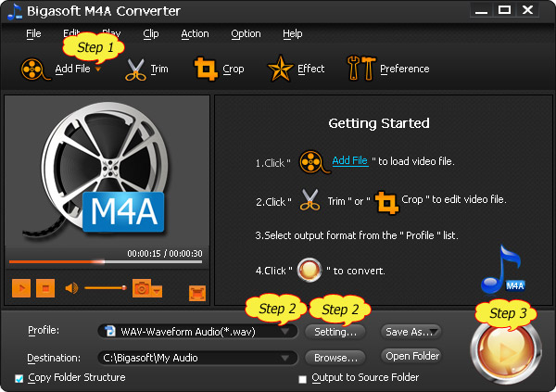556x392 pixels.
Task: Expand the Profile format dropdown
Action: tap(284, 332)
